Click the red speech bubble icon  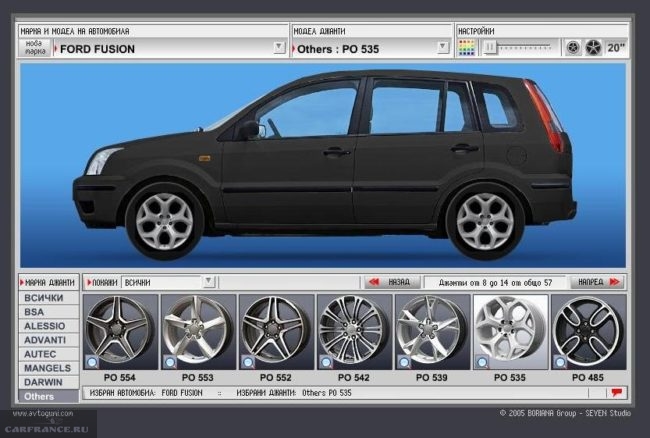coord(616,392)
